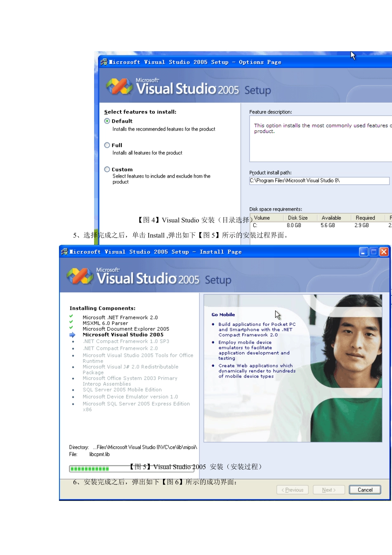
Task: Click the Visual Studio logo in Options Page
Action: click(119, 86)
